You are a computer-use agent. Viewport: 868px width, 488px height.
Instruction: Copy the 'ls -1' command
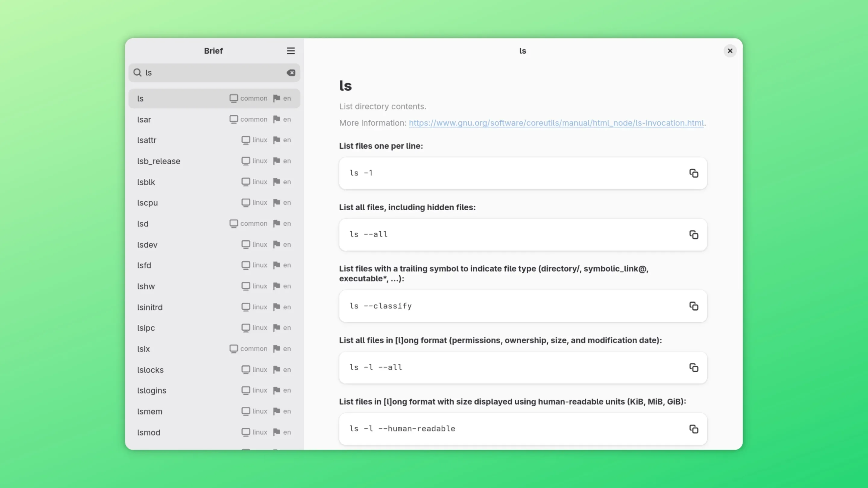[x=693, y=174]
